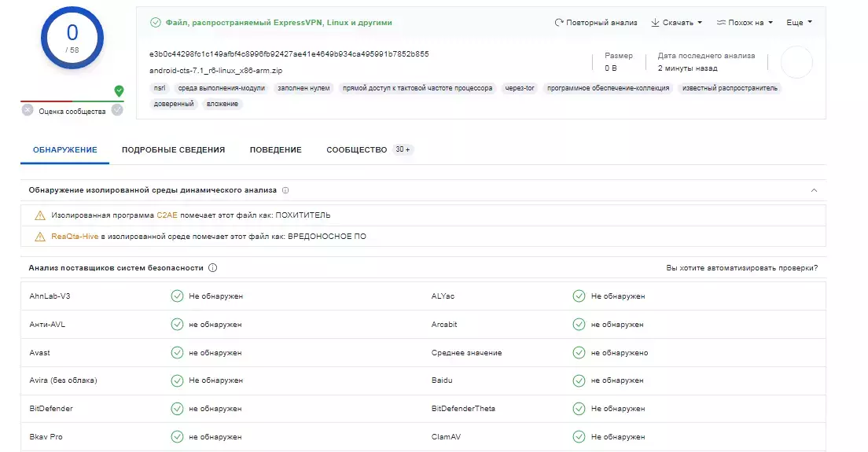The height and width of the screenshot is (452, 868).
Task: Click check icon in the Arcabit row
Action: coord(579,324)
